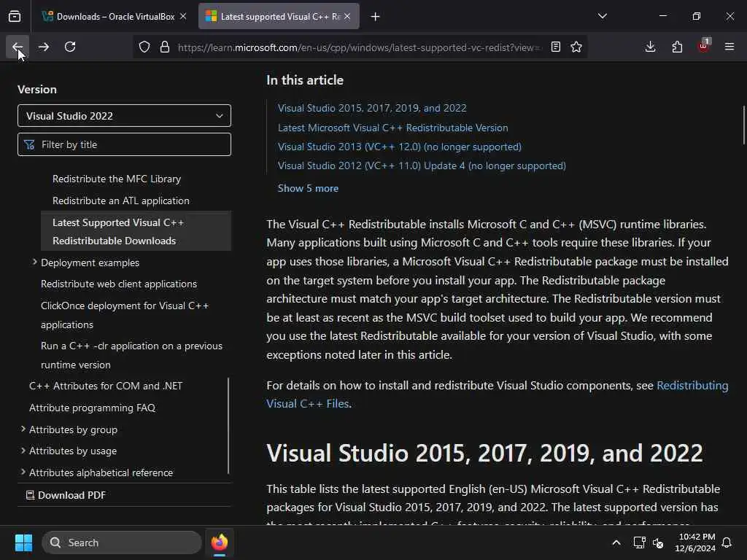This screenshot has height=560, width=747.
Task: Open a new browser tab
Action: coord(376,17)
